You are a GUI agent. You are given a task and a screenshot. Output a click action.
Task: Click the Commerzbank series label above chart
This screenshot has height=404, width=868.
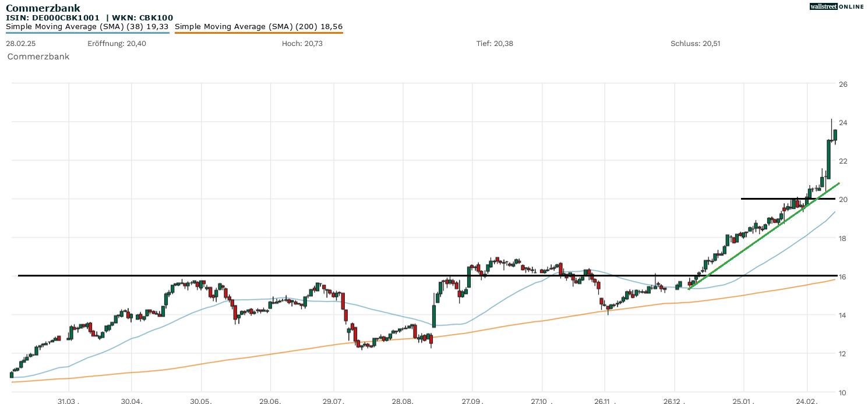click(x=38, y=56)
